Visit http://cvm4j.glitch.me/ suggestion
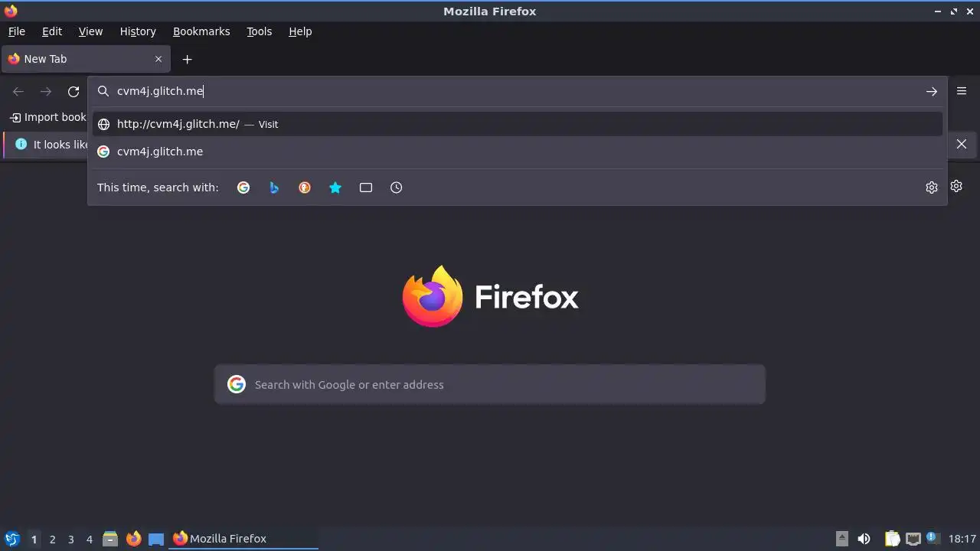Viewport: 980px width, 551px height. pos(518,124)
